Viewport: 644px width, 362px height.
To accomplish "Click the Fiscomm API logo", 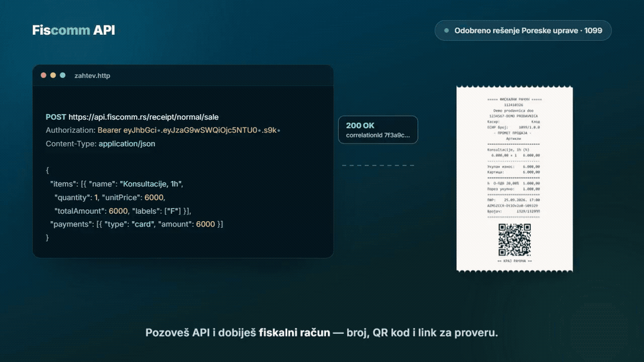I will click(x=74, y=30).
